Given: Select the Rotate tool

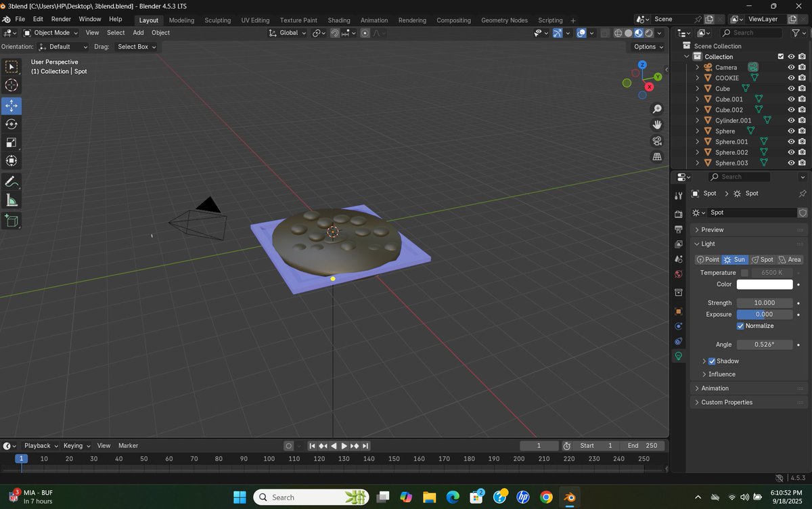Looking at the screenshot, I should [12, 124].
